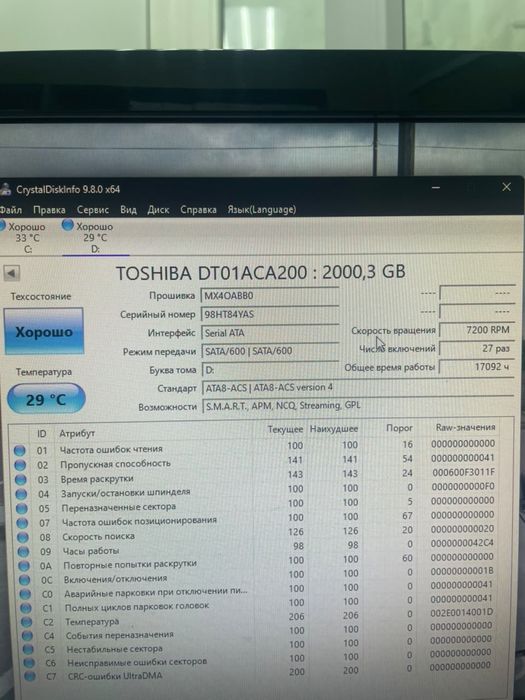
Task: Click status icon for Температура attribute
Action: coord(26,622)
